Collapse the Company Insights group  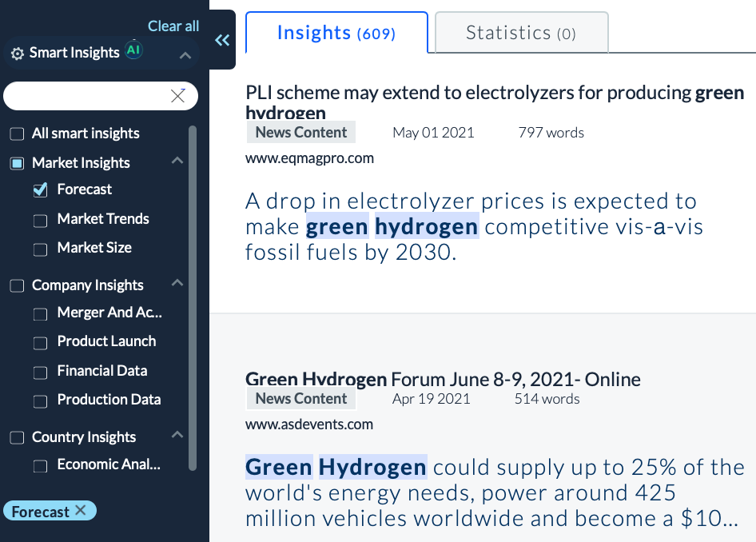(x=177, y=284)
